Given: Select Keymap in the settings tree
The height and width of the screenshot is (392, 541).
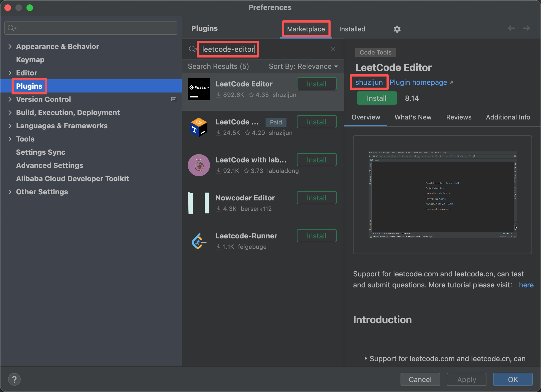Looking at the screenshot, I should tap(30, 59).
